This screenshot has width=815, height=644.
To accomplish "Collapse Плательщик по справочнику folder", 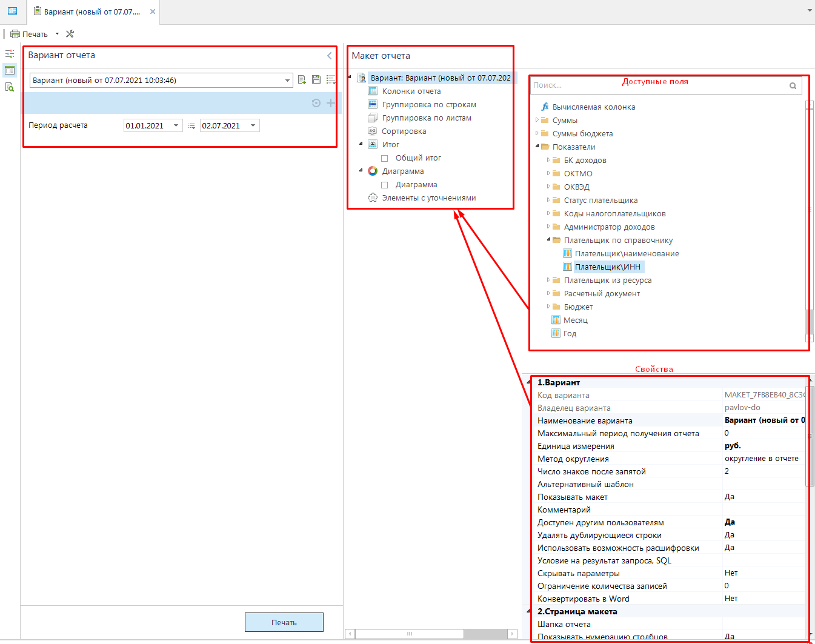I will tap(548, 239).
